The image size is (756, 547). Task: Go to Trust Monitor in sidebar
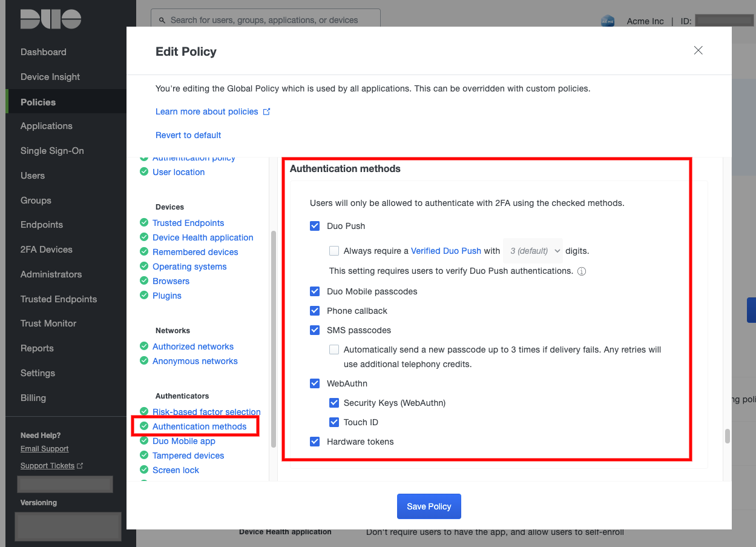click(48, 323)
